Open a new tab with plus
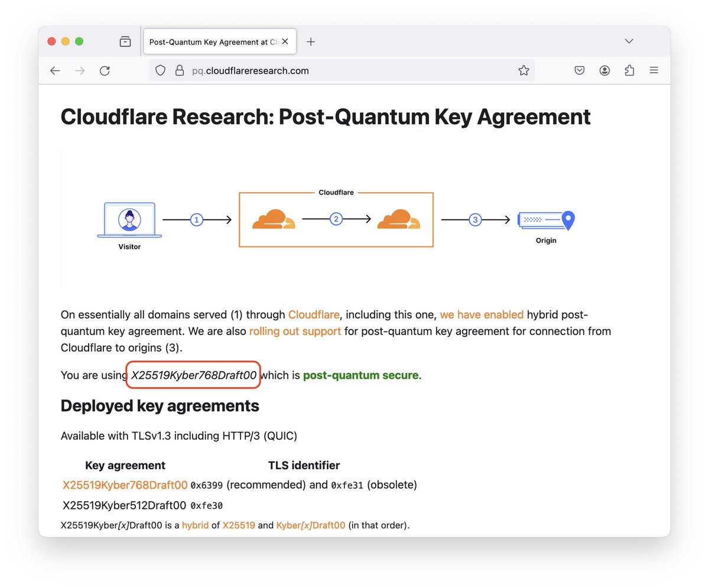Screen dimensions: 709x588 pyautogui.click(x=311, y=41)
